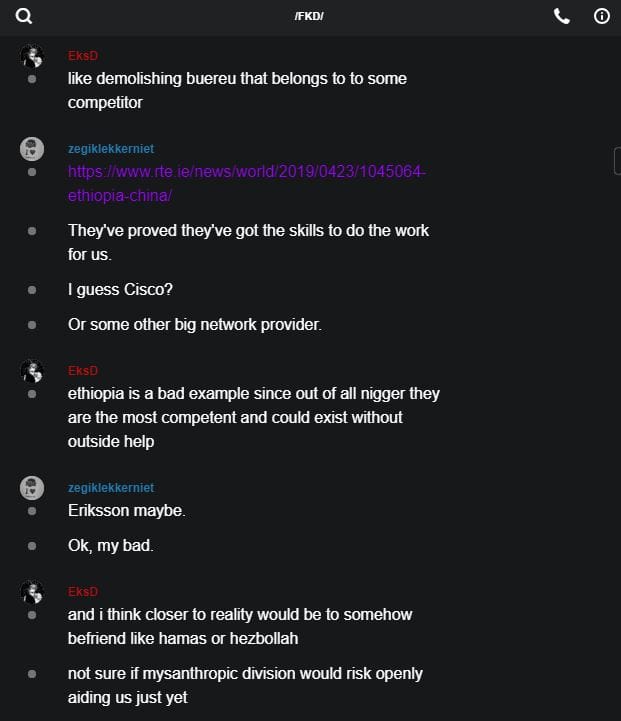
Task: Open zegiklekkerniet's avatar beside the rte.ie link
Action: pyautogui.click(x=32, y=148)
